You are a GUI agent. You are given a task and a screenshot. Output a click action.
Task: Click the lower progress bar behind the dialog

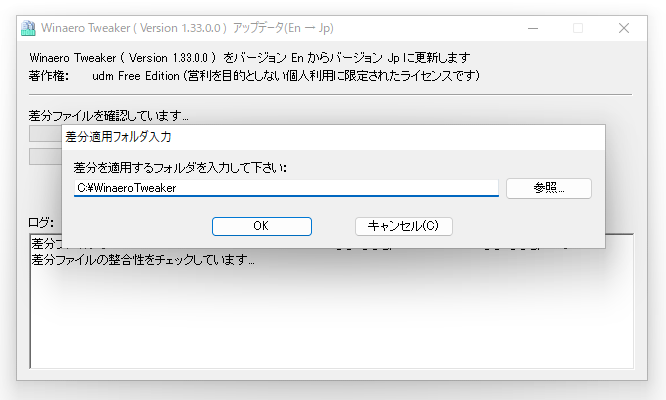45,156
